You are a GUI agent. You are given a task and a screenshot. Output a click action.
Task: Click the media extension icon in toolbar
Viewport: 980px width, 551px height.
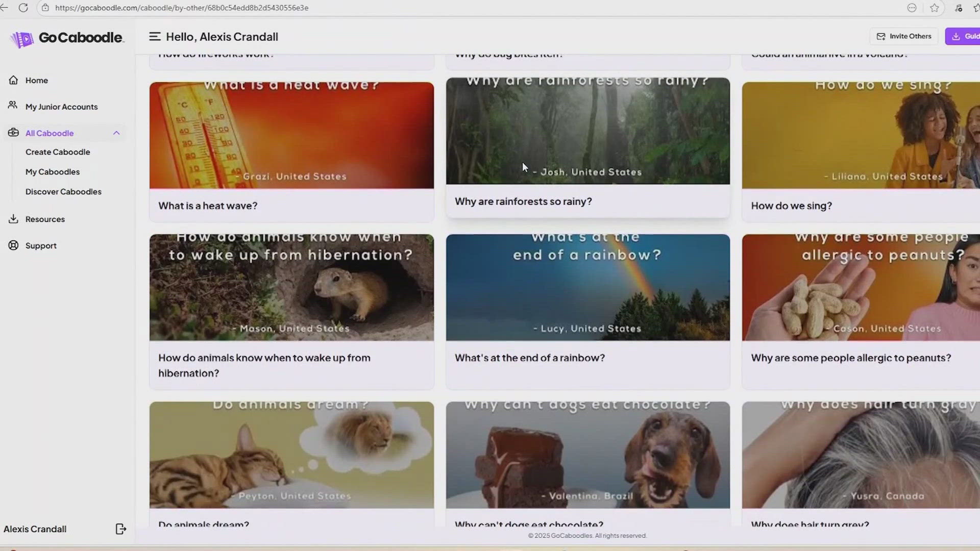coord(958,8)
